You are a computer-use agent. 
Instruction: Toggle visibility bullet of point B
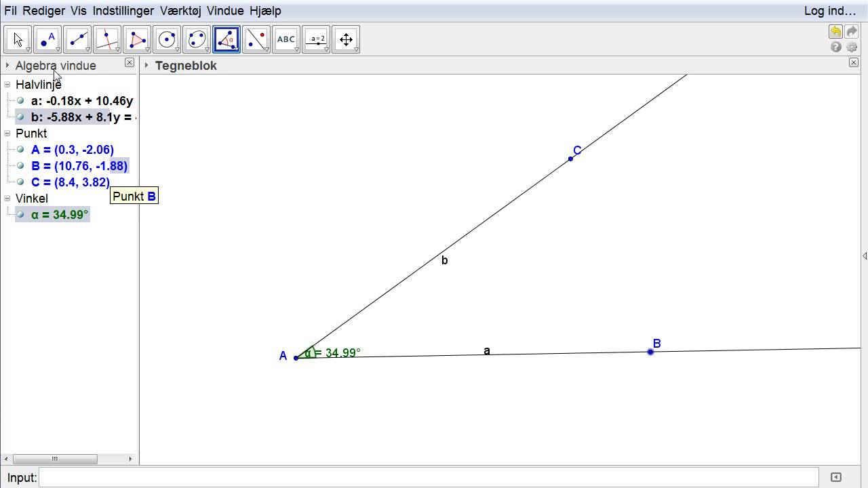(21, 166)
